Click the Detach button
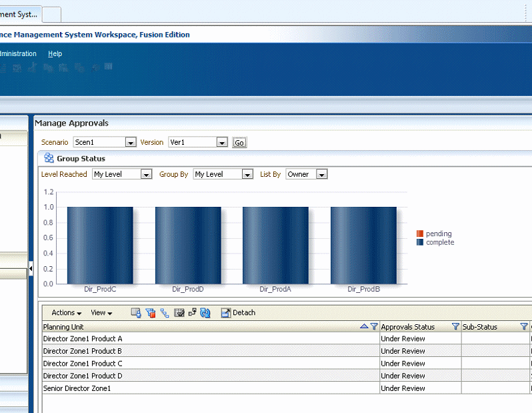The width and height of the screenshot is (532, 413). [238, 312]
